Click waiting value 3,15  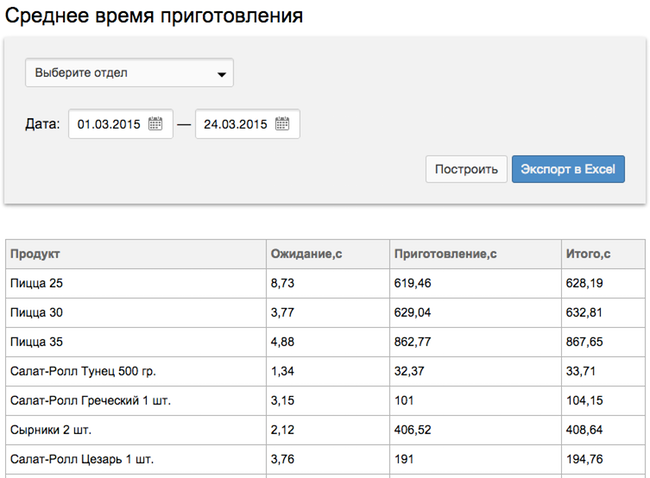point(283,401)
